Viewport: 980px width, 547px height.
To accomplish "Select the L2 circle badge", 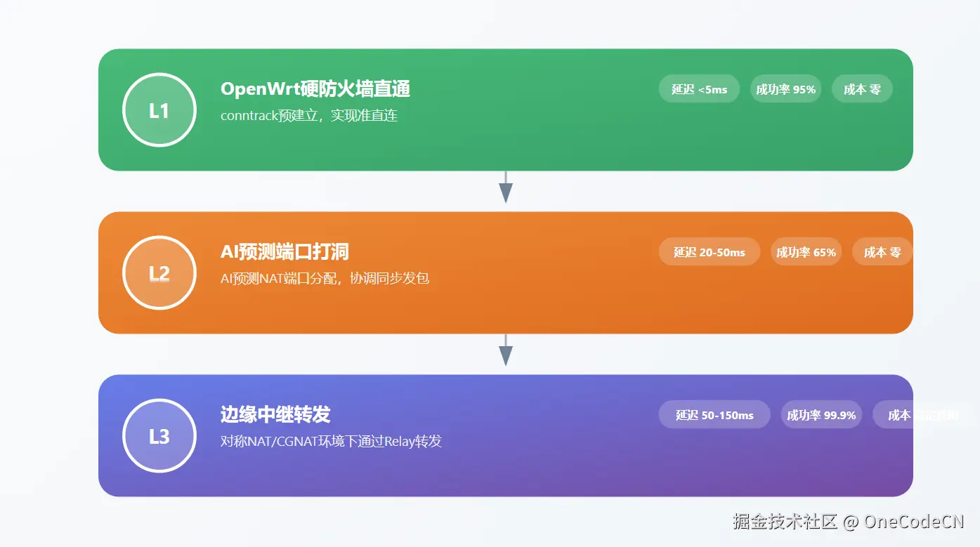I will tap(159, 272).
